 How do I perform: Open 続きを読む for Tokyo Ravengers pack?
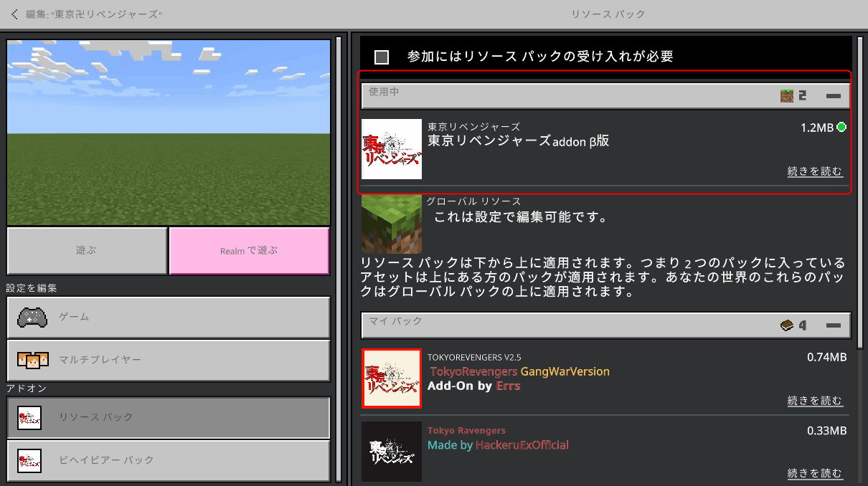815,473
